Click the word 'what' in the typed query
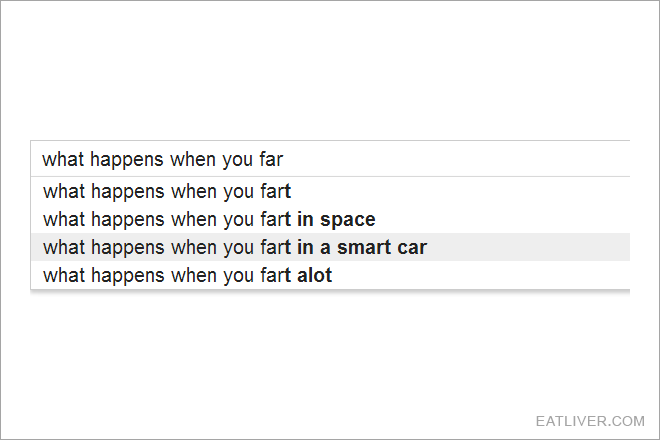 63,160
